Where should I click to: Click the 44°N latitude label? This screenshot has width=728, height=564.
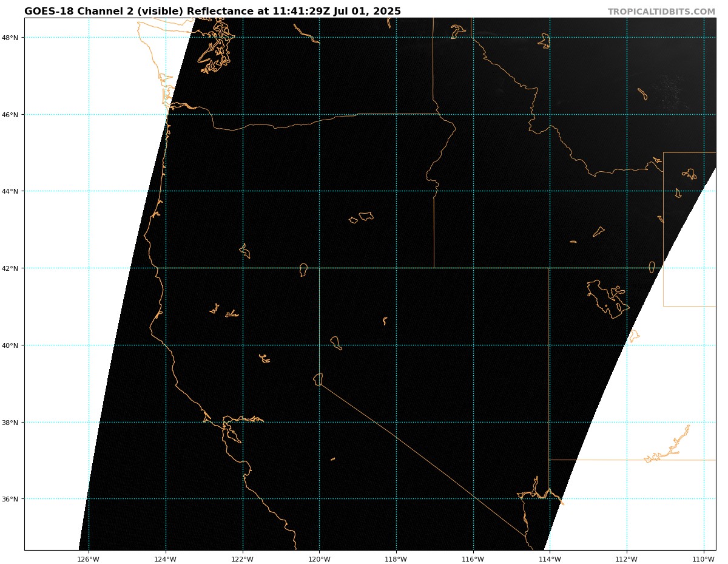[x=12, y=191]
